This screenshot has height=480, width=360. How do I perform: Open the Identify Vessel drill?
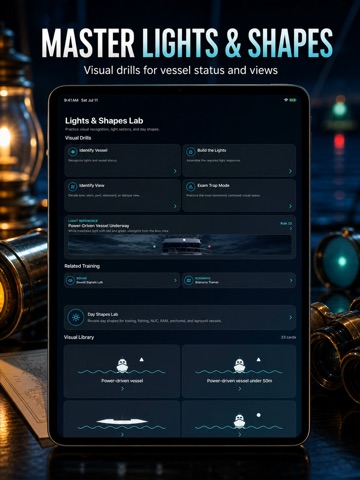tap(122, 160)
